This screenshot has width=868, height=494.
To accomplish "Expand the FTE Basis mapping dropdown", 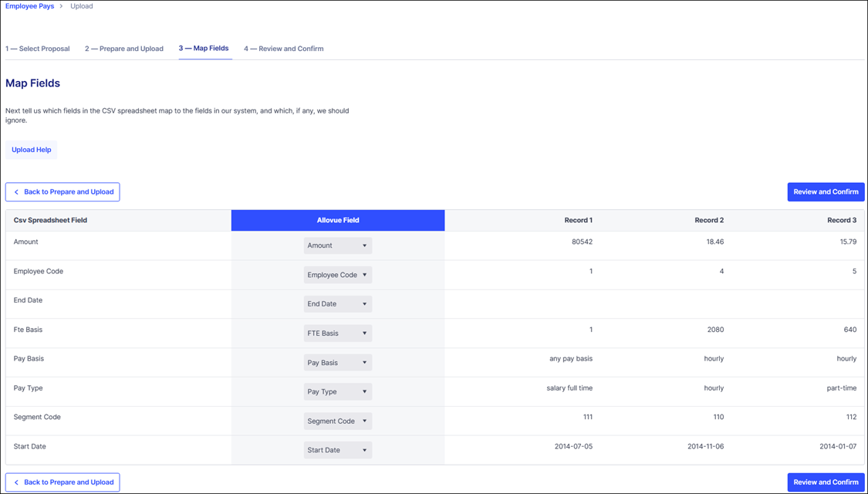I will pos(337,333).
